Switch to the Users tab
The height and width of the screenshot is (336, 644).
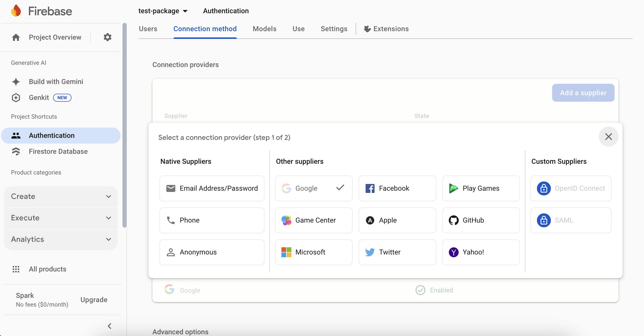[148, 29]
